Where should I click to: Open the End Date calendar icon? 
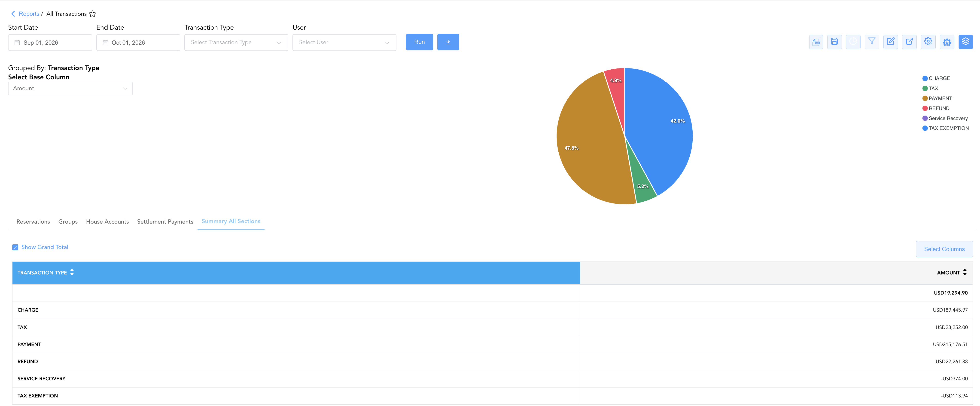(x=105, y=43)
